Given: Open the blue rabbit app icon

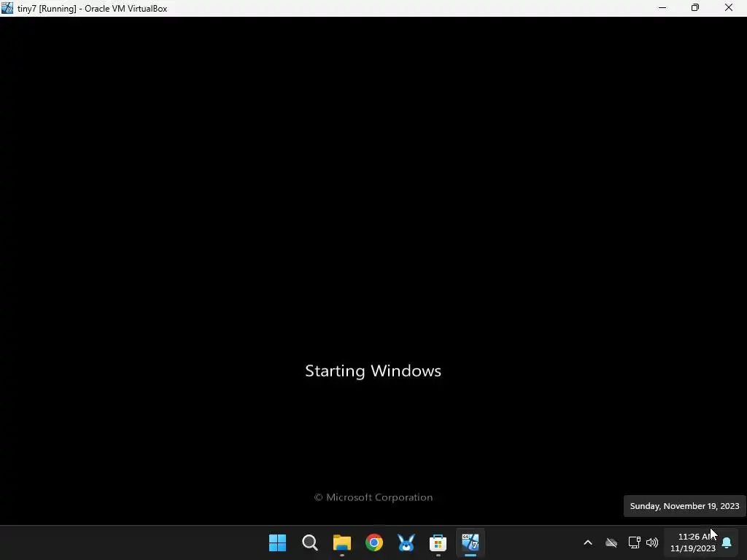Looking at the screenshot, I should 406,542.
